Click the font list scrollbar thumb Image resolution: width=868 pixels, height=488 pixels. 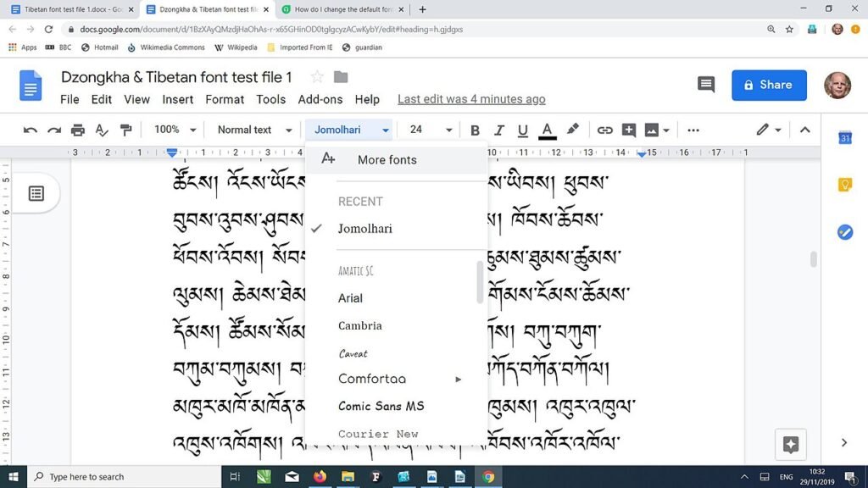pyautogui.click(x=480, y=282)
